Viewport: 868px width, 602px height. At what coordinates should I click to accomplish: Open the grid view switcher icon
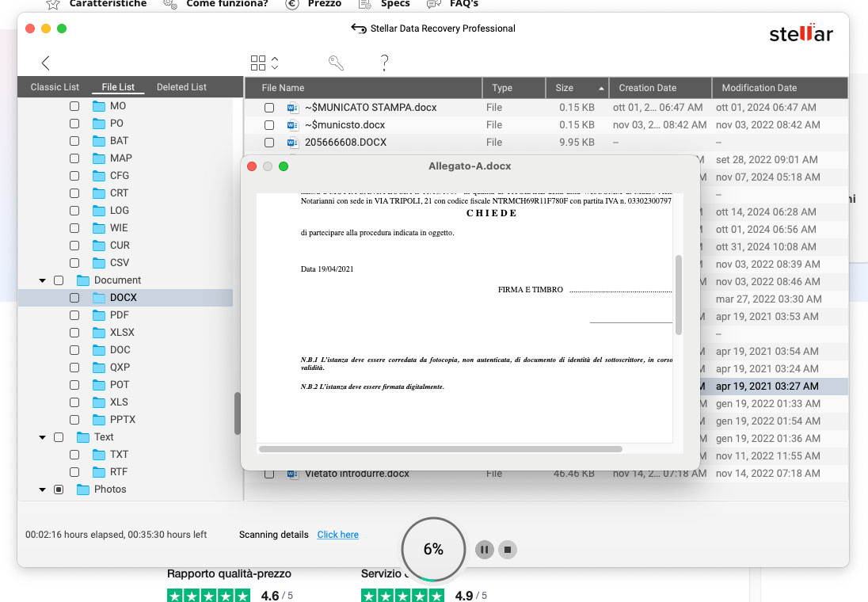(x=258, y=63)
